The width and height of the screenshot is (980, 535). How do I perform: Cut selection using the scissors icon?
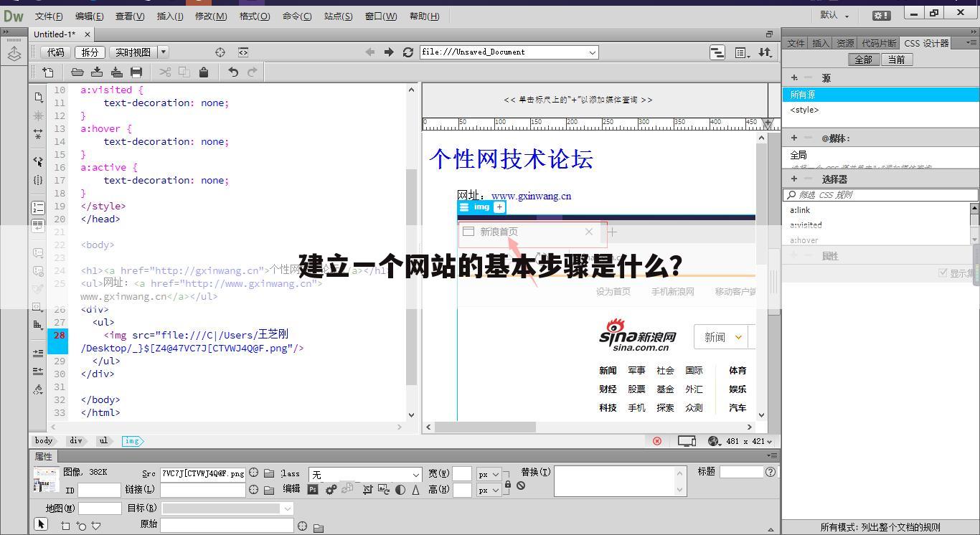165,72
